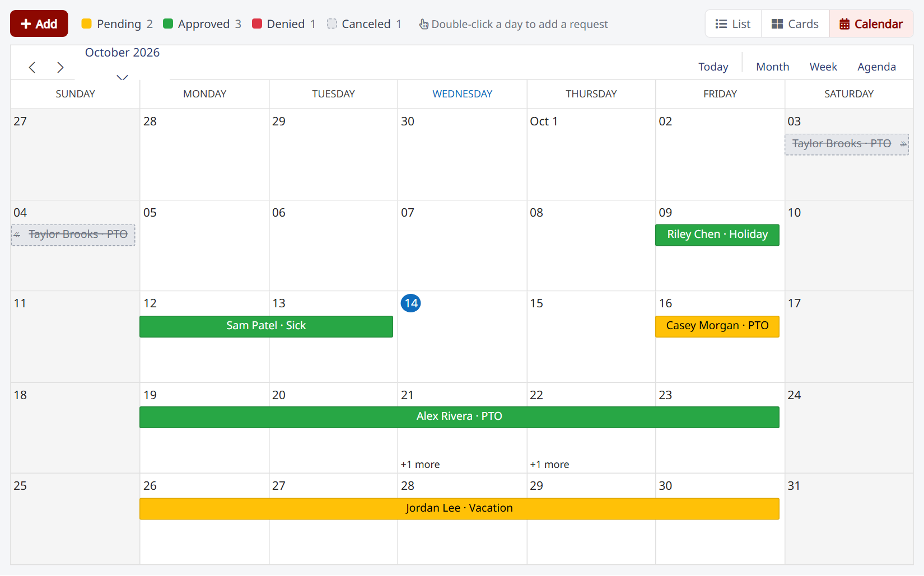
Task: Click the double-click hint hand icon
Action: 424,24
